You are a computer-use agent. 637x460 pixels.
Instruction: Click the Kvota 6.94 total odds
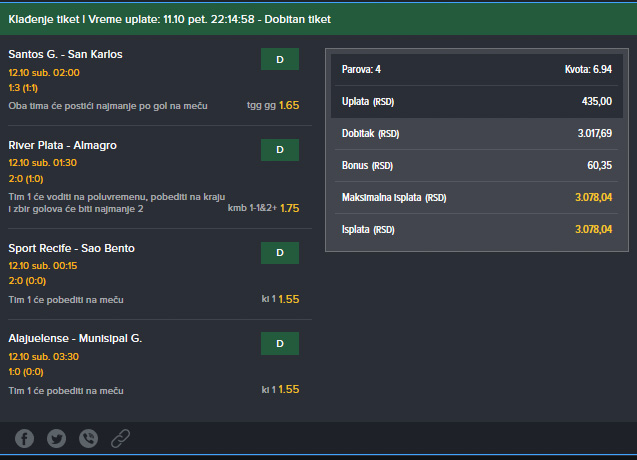[588, 69]
